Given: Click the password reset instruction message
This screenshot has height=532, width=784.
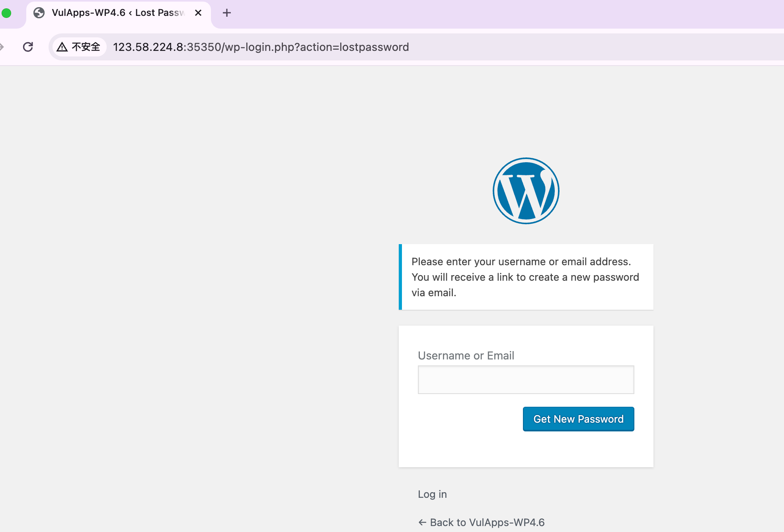Looking at the screenshot, I should click(525, 277).
